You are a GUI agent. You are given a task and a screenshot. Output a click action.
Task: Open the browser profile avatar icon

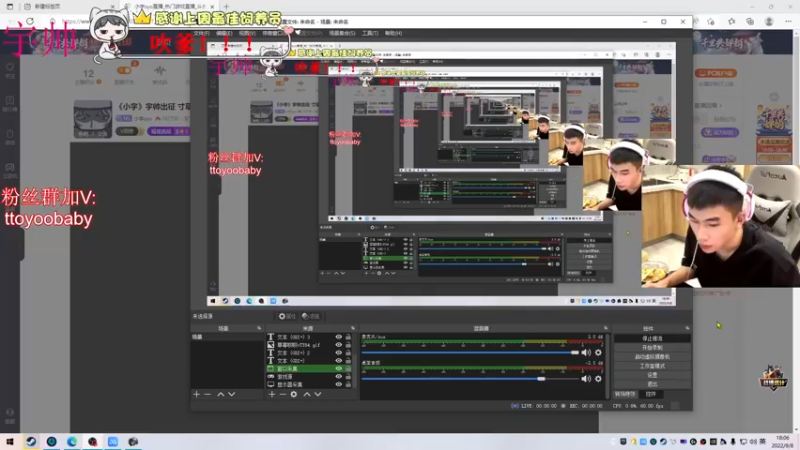coord(769,21)
